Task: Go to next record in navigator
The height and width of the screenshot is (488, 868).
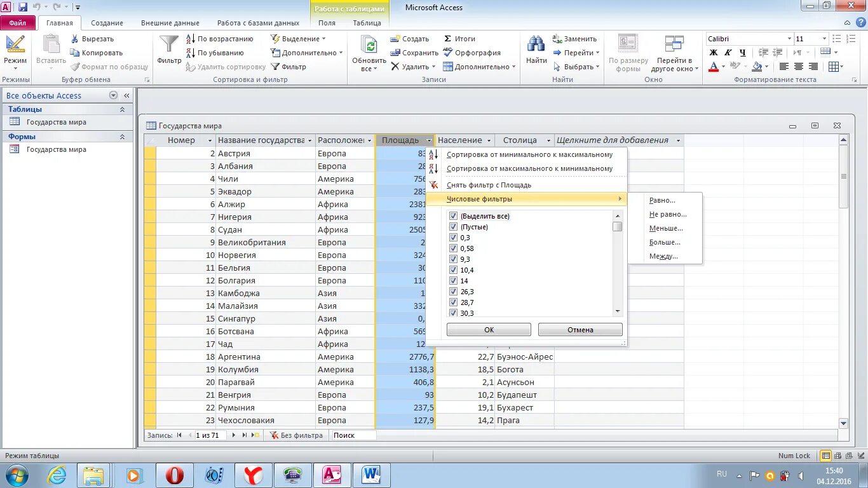Action: tap(234, 435)
